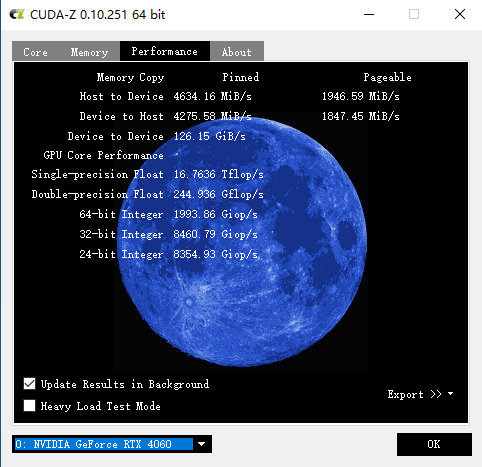This screenshot has height=467, width=482.
Task: Click the blue moon background image
Action: tap(242, 267)
